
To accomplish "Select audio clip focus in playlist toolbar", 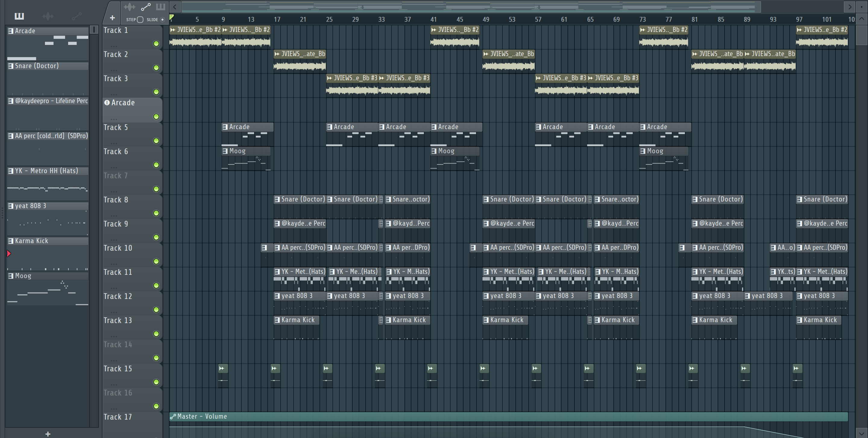I will coord(129,7).
